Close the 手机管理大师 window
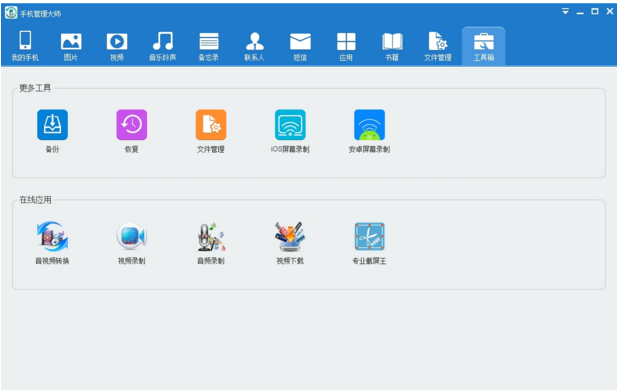Viewport: 618px width, 390px height. [610, 11]
